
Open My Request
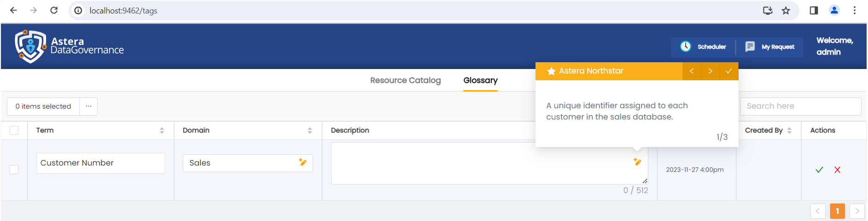point(769,47)
